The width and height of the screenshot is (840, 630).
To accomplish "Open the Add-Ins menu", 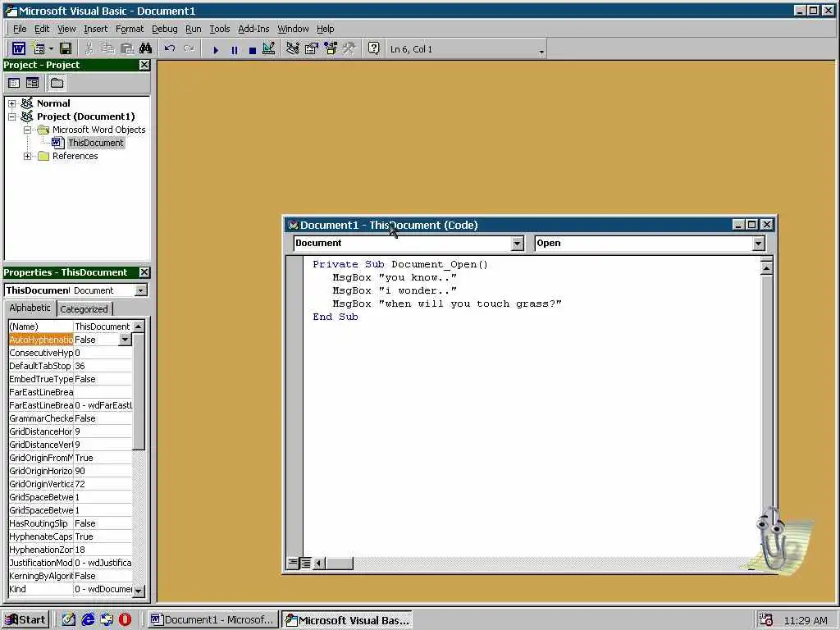I will click(253, 29).
